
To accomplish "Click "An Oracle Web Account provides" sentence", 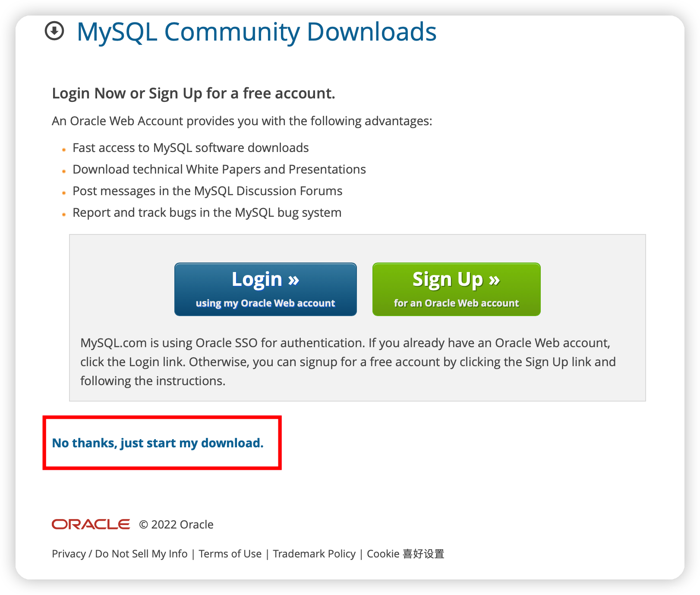I will (x=242, y=121).
